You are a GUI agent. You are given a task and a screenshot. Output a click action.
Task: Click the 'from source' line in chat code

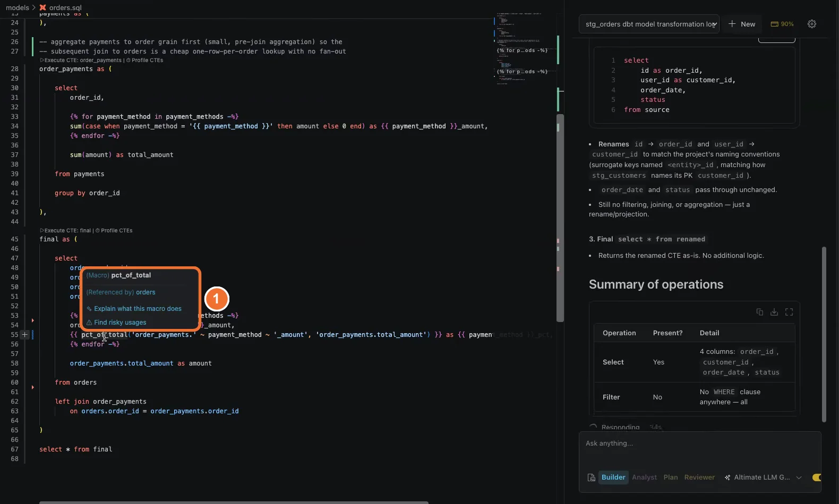(647, 110)
